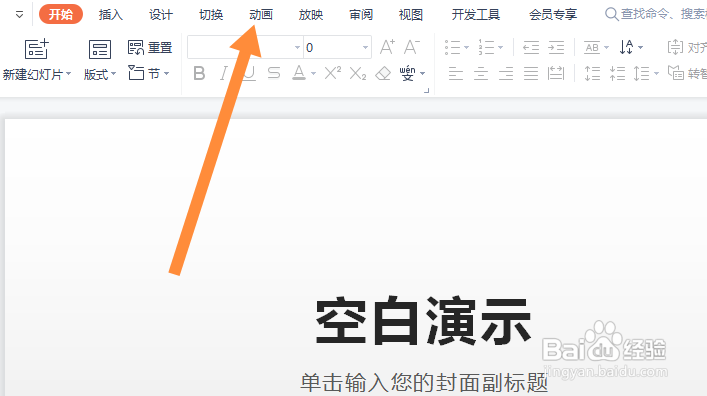Image resolution: width=707 pixels, height=396 pixels.
Task: Click the command search box
Action: point(656,14)
